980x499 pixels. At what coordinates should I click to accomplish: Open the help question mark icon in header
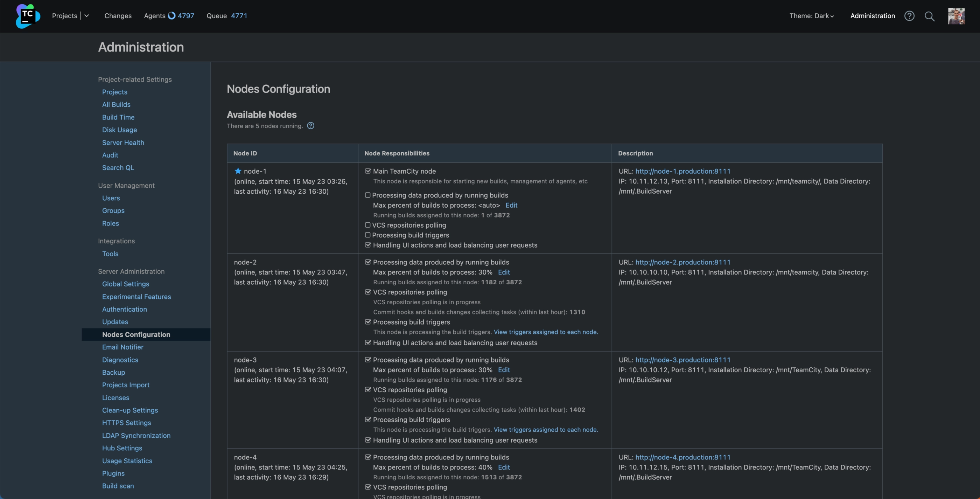[x=909, y=16]
